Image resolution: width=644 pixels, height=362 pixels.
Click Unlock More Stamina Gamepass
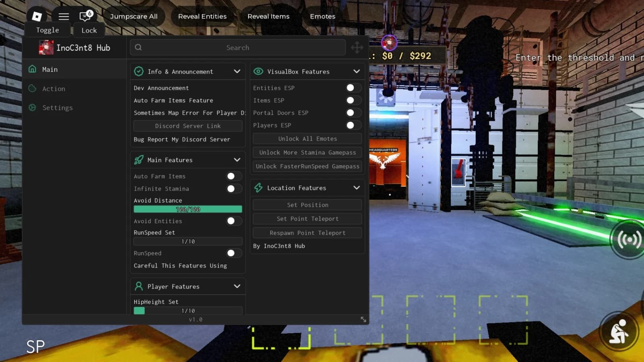(308, 152)
